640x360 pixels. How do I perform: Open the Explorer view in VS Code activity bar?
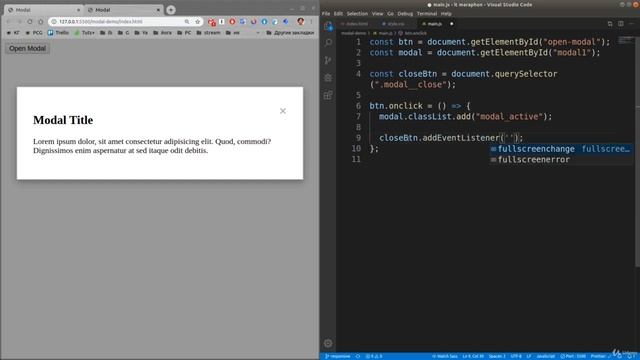point(328,26)
